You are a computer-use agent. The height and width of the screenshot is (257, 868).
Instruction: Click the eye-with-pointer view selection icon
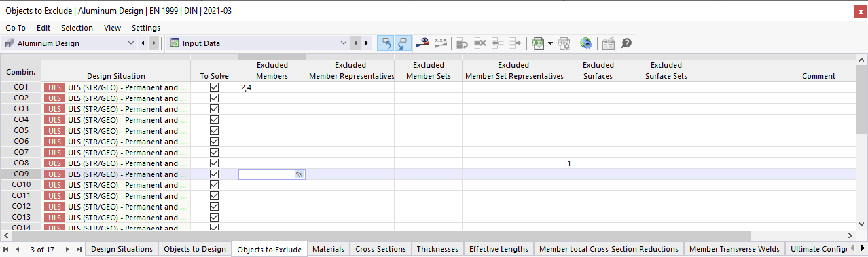(423, 43)
